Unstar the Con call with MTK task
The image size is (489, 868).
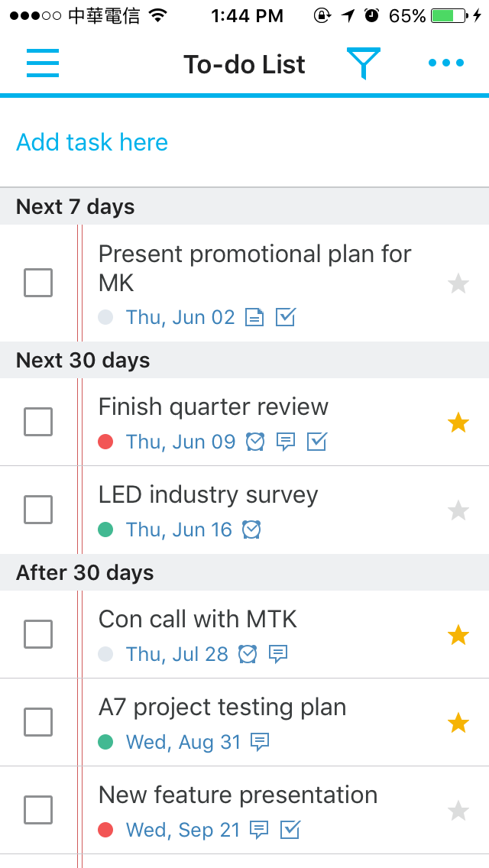[458, 634]
